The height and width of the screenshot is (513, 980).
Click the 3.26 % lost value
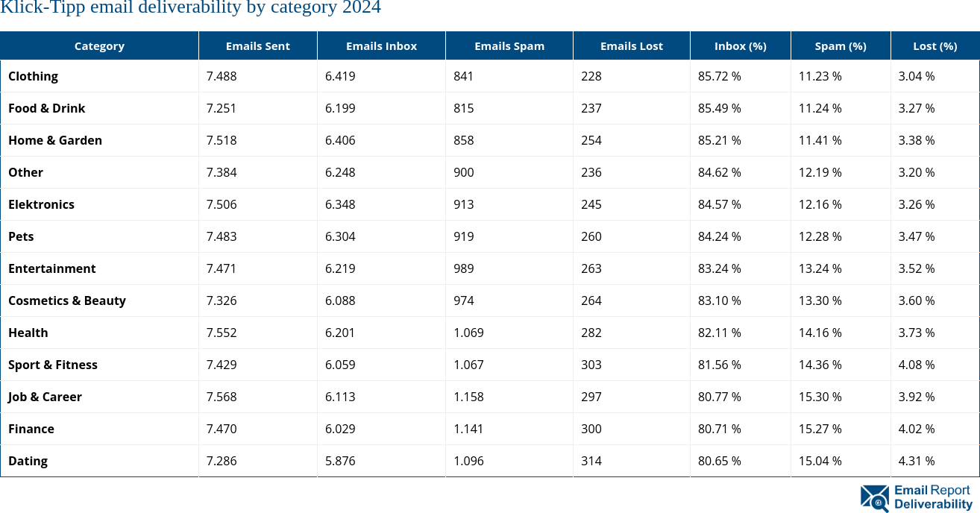[917, 204]
